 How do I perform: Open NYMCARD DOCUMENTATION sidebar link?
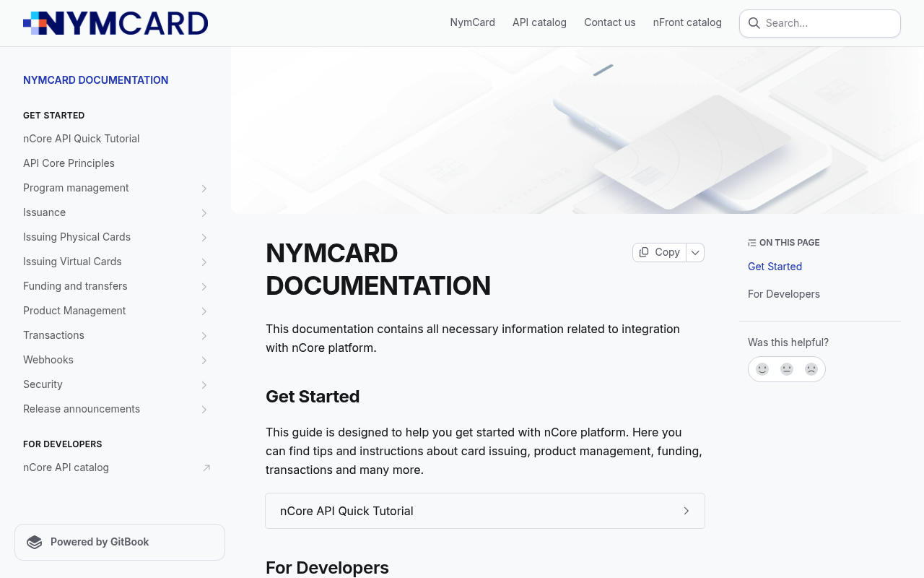click(96, 80)
